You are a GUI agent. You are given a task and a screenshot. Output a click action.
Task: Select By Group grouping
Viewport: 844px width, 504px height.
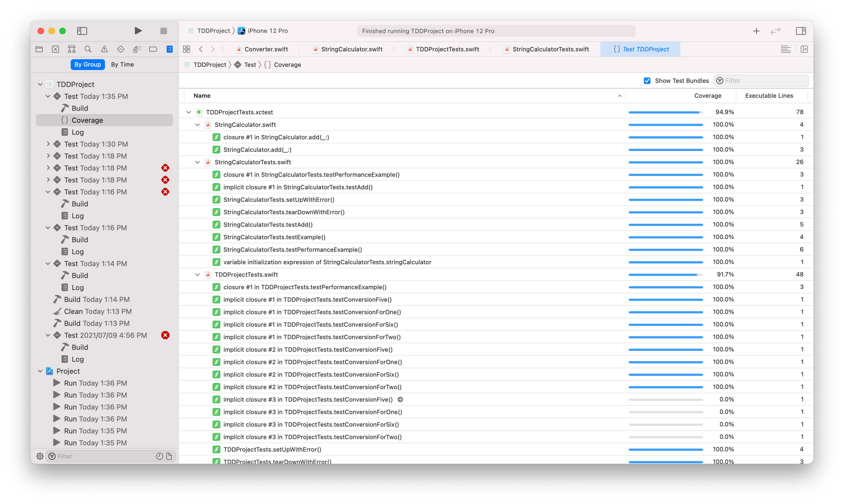87,64
